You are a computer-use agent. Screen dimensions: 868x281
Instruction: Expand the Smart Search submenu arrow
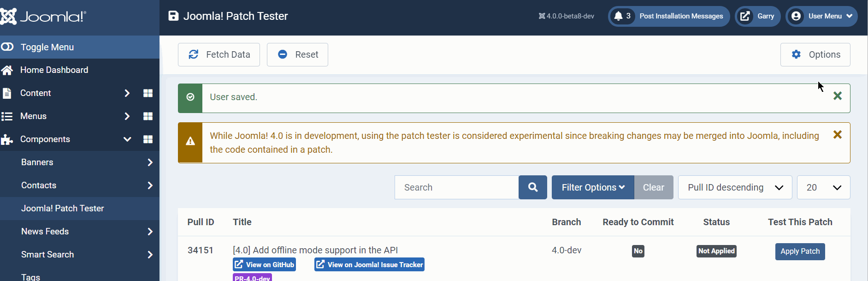pyautogui.click(x=150, y=255)
